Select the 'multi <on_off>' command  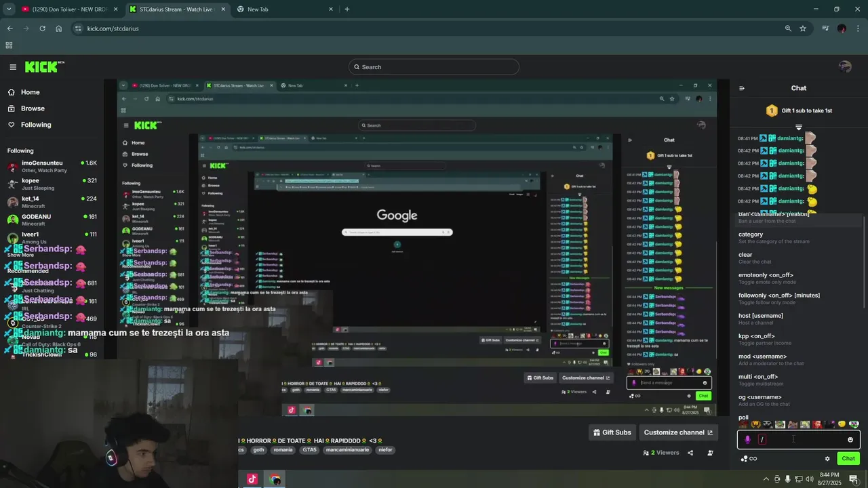(799, 380)
